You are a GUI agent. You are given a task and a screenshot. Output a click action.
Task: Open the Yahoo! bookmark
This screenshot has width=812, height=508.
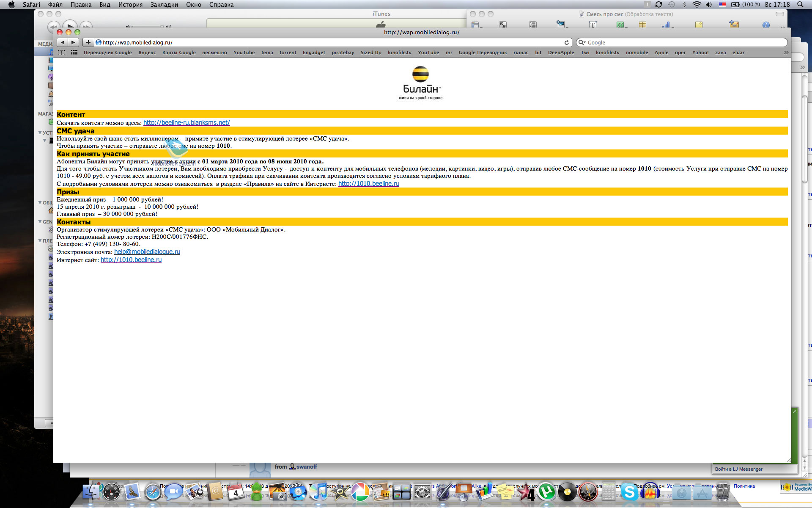(x=700, y=52)
